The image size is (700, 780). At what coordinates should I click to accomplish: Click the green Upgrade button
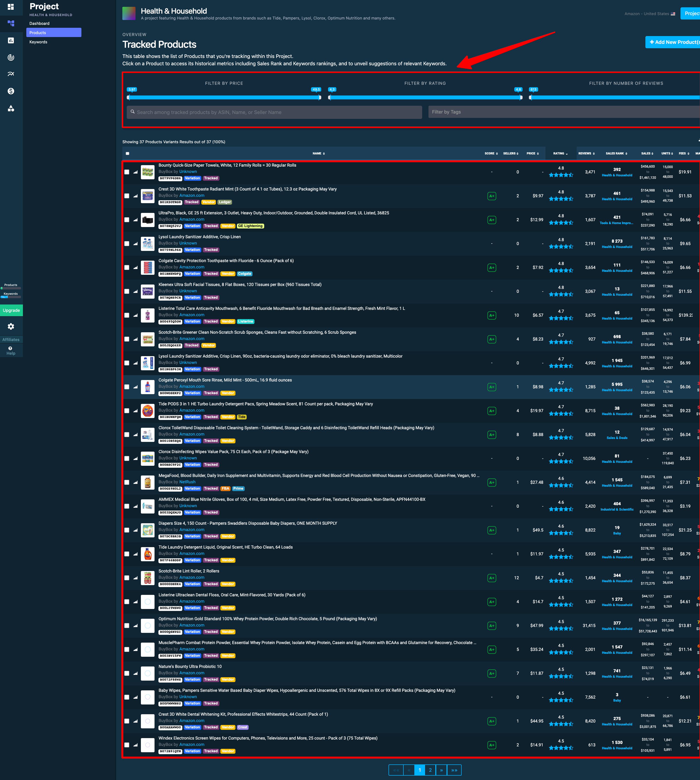[11, 310]
